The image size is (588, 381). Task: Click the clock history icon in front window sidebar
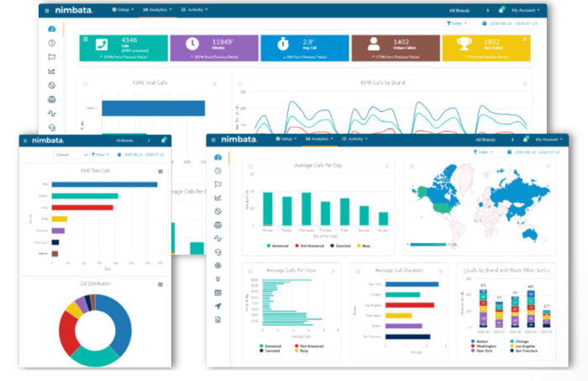[218, 171]
